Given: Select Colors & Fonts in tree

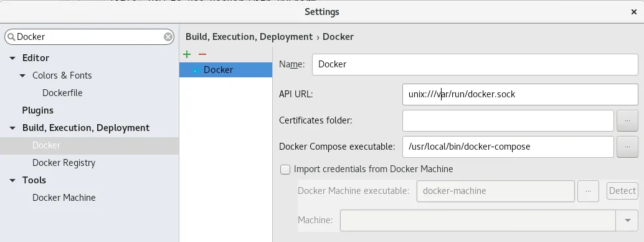Looking at the screenshot, I should [x=62, y=75].
